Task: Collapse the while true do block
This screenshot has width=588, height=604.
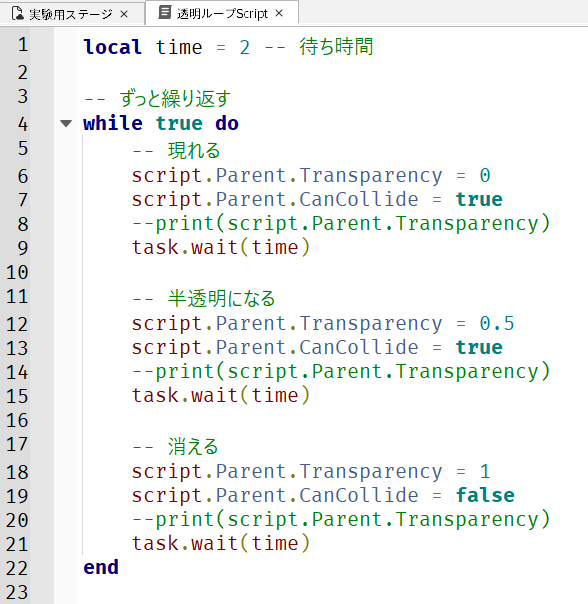Action: coord(66,124)
